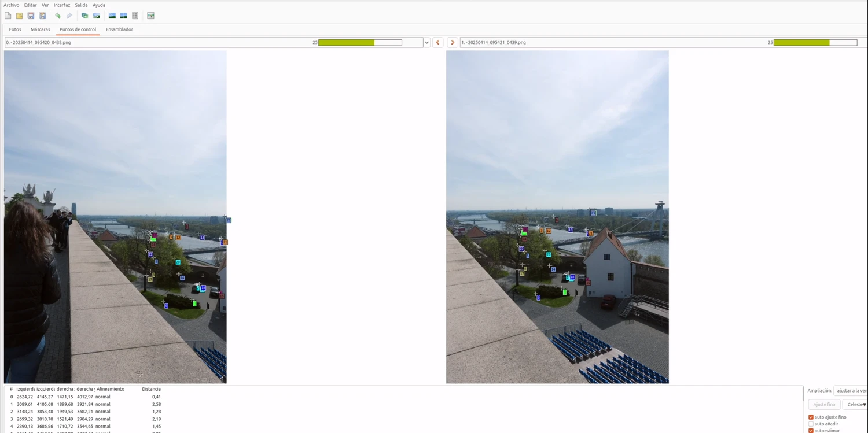Show previous image pair with left arrow
This screenshot has width=868, height=433.
pos(438,42)
